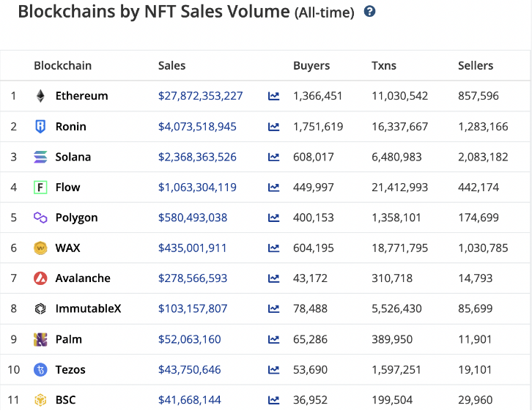Click the ImmutableX black logo

click(x=40, y=308)
